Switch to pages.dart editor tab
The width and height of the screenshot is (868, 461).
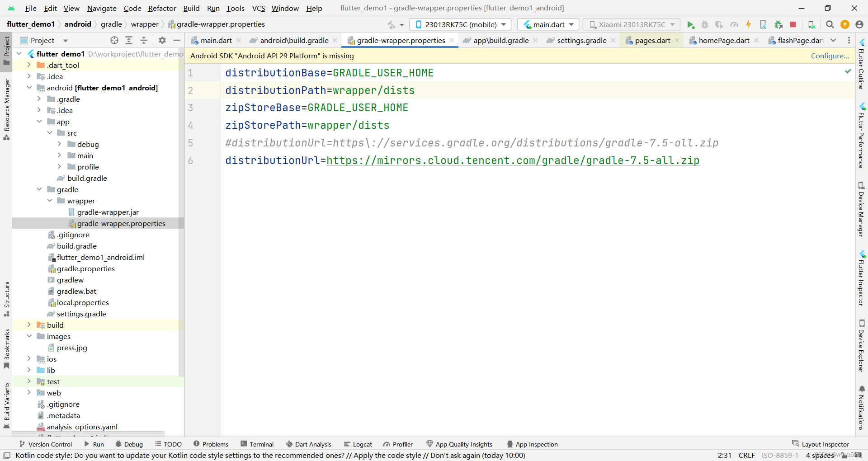[x=652, y=40]
